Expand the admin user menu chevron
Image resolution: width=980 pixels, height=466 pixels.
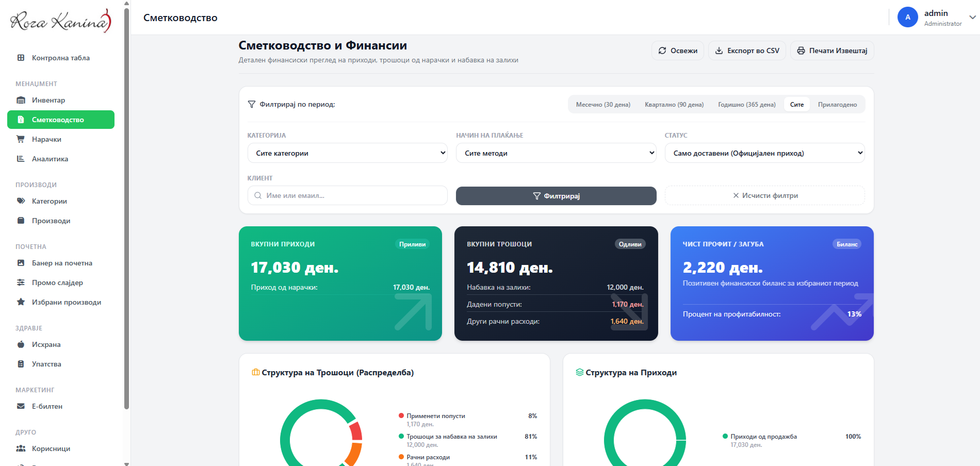pyautogui.click(x=973, y=17)
